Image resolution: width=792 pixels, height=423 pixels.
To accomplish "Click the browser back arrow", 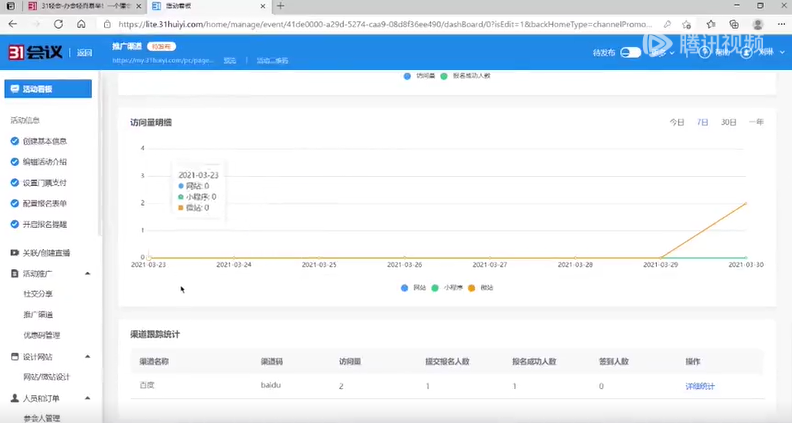I will tap(13, 24).
